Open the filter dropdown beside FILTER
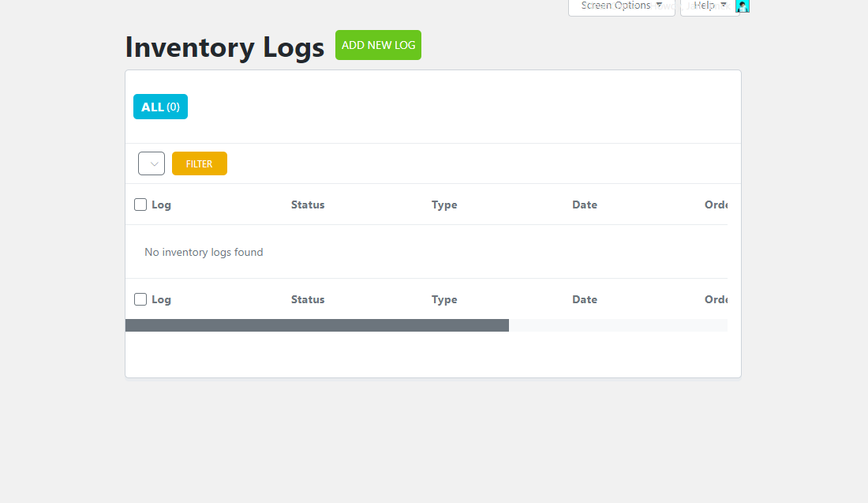Viewport: 868px width, 503px height. (152, 163)
